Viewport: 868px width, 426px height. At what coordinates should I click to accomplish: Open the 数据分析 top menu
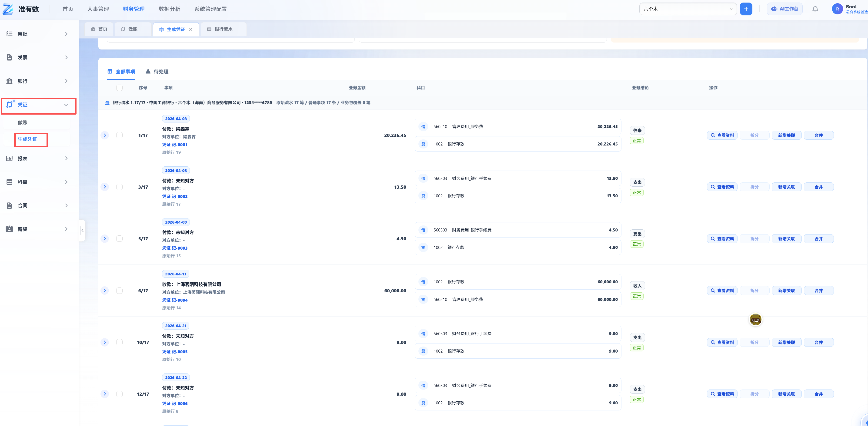(170, 9)
